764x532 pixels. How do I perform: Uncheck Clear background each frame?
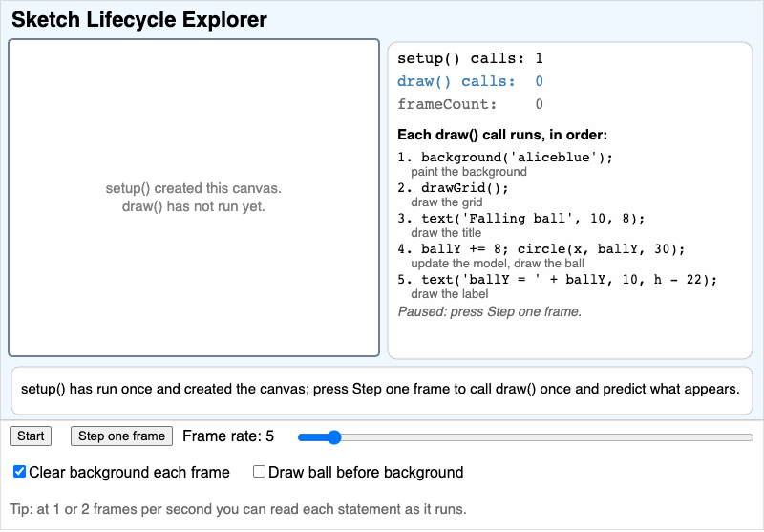point(19,472)
